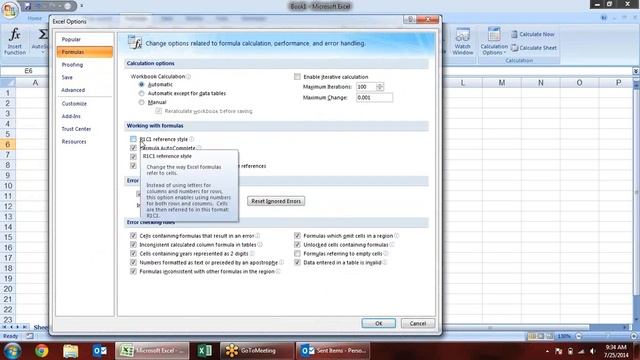Switch to Sent Items Outlook window
640x360 pixels.
click(333, 351)
